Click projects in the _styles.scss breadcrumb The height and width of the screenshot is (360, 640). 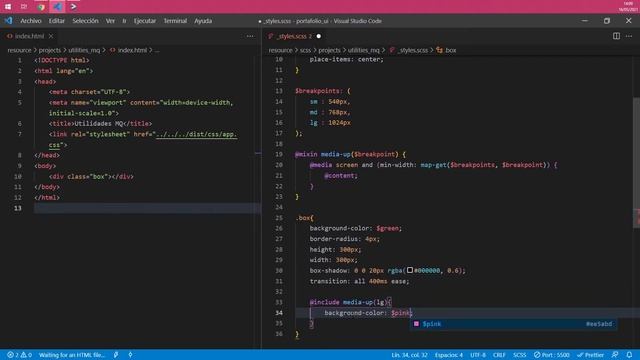[x=329, y=50]
